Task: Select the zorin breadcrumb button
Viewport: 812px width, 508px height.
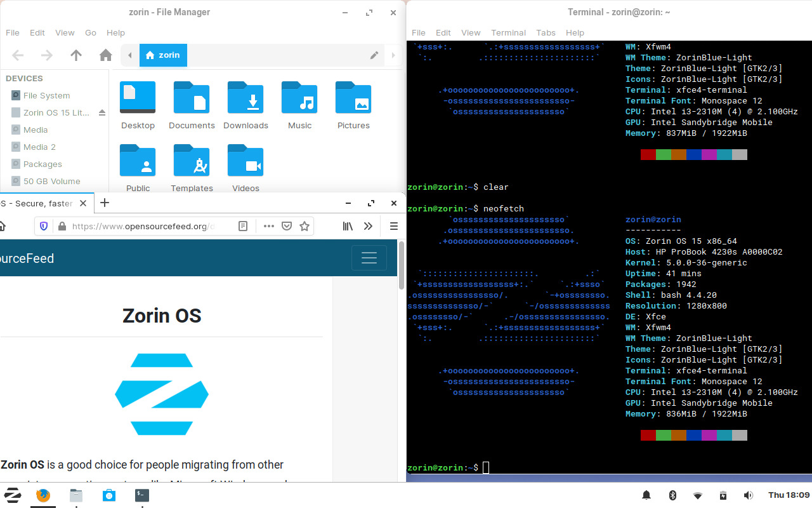Action: [163, 55]
